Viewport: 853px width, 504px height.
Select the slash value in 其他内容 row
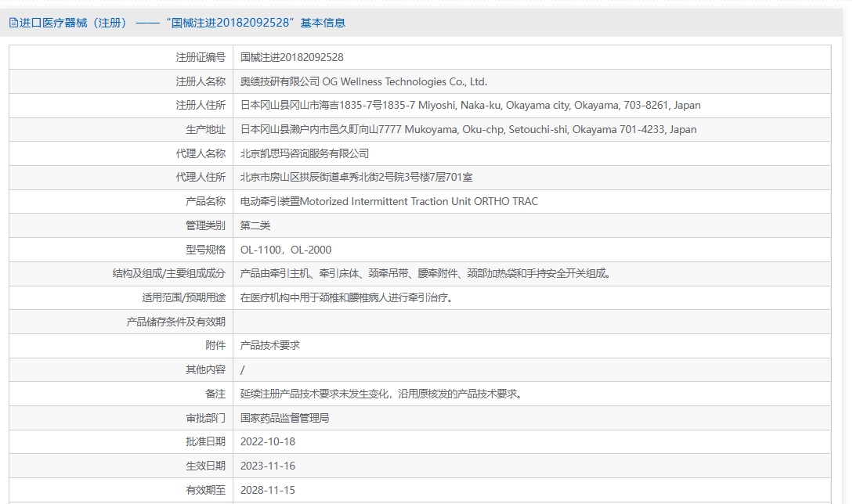[x=243, y=369]
